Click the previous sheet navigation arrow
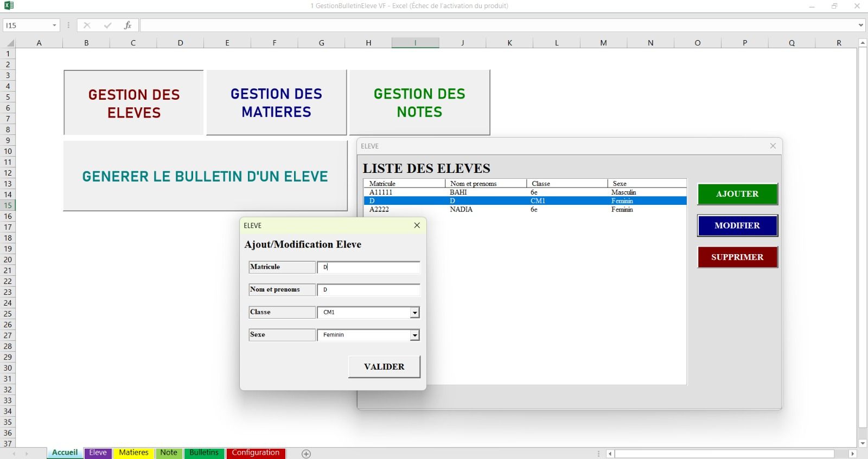The width and height of the screenshot is (868, 459). [x=14, y=454]
